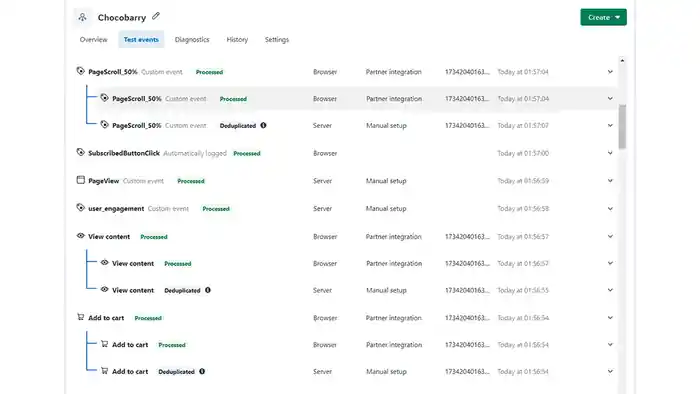Select the Test events tab
The width and height of the screenshot is (700, 394).
(141, 40)
